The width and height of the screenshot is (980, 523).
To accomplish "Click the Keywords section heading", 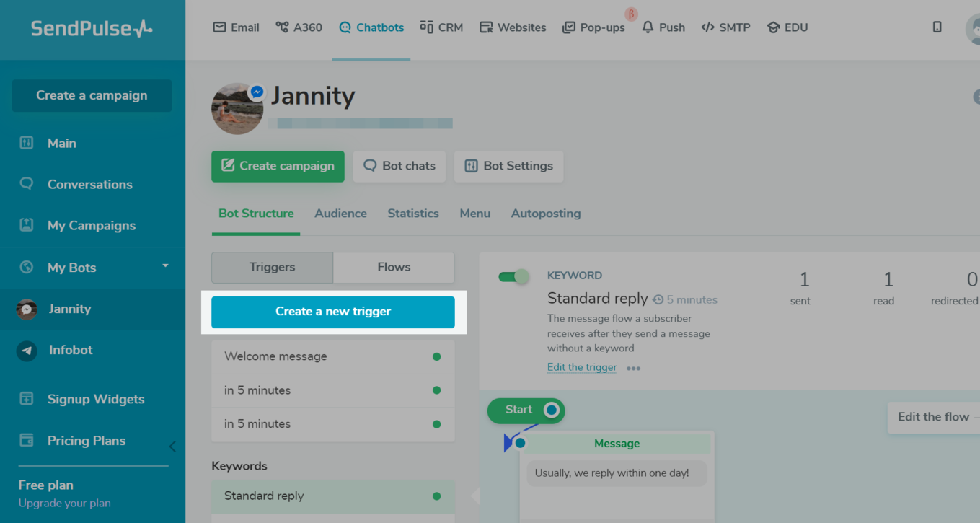I will [239, 466].
